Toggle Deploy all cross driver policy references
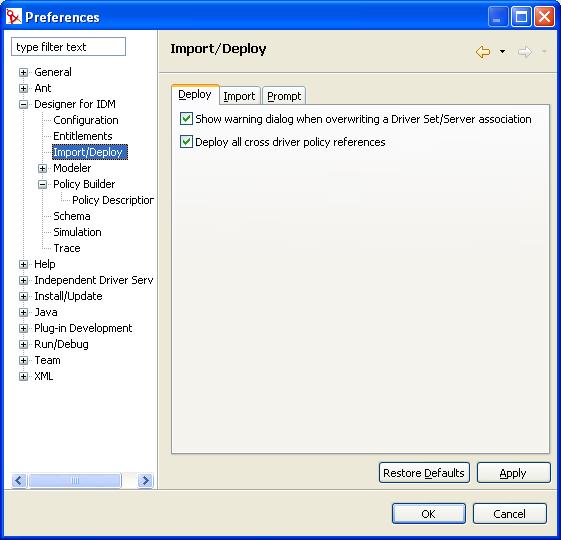This screenshot has height=540, width=561. 186,142
